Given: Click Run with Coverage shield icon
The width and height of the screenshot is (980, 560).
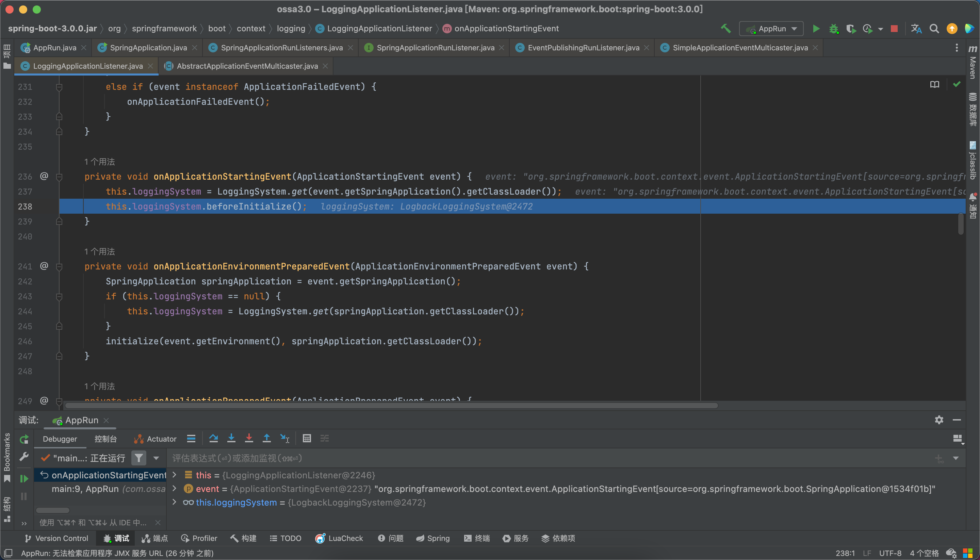Looking at the screenshot, I should pyautogui.click(x=851, y=29).
